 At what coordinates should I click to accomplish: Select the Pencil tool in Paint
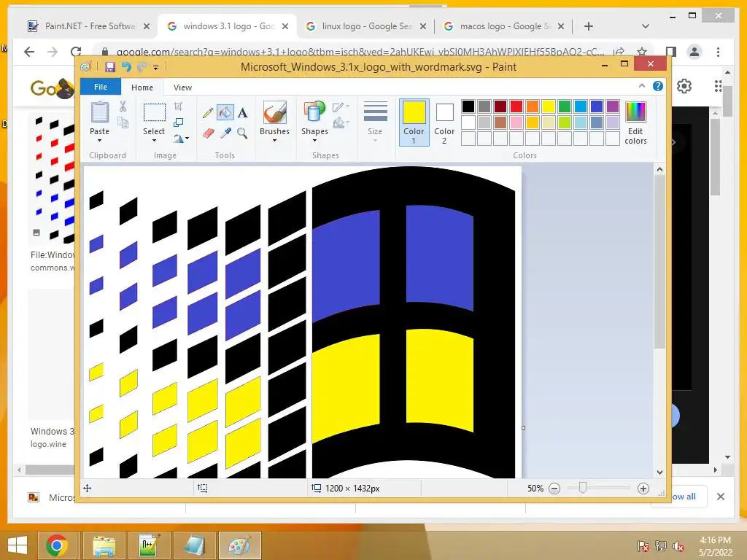[x=208, y=113]
